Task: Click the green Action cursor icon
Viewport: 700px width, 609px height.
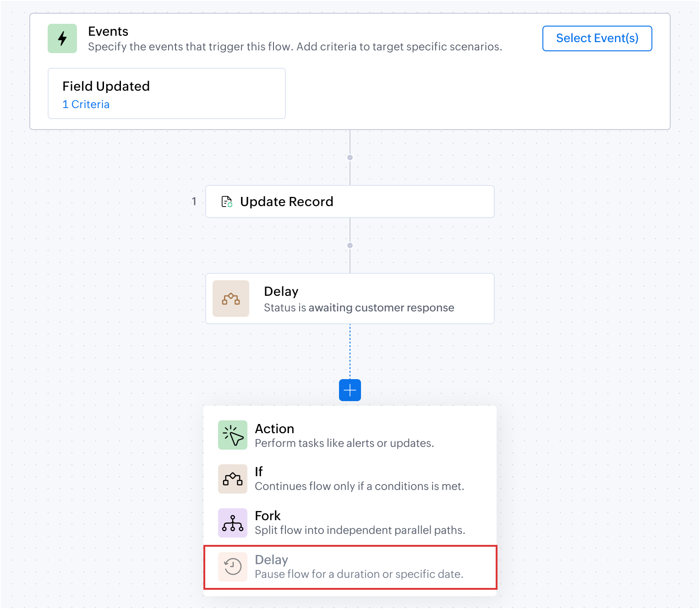Action: pyautogui.click(x=233, y=435)
